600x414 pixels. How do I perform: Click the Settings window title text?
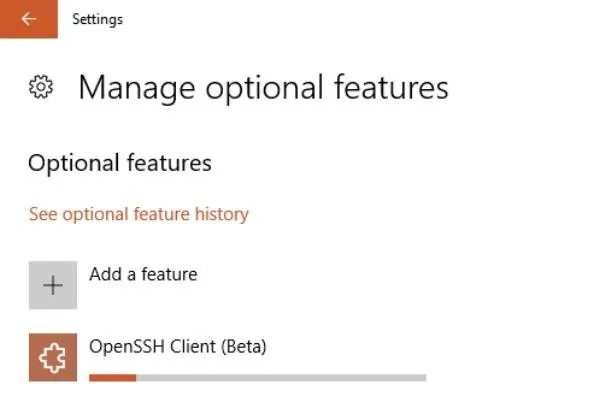click(98, 19)
